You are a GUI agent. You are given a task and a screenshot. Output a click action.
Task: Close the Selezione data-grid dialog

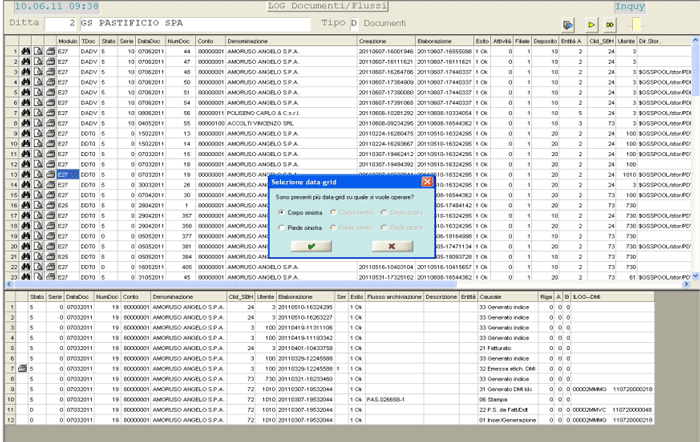tap(427, 183)
